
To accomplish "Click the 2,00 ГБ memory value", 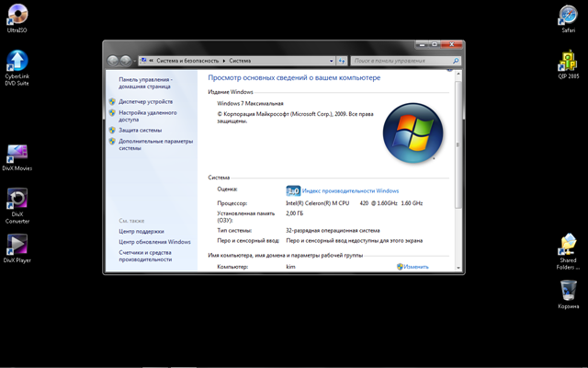I will click(294, 213).
